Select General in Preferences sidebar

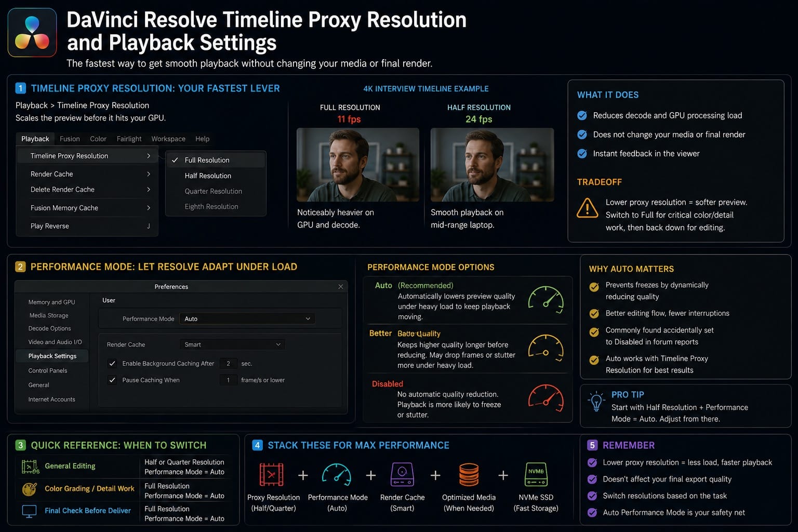pyautogui.click(x=38, y=385)
